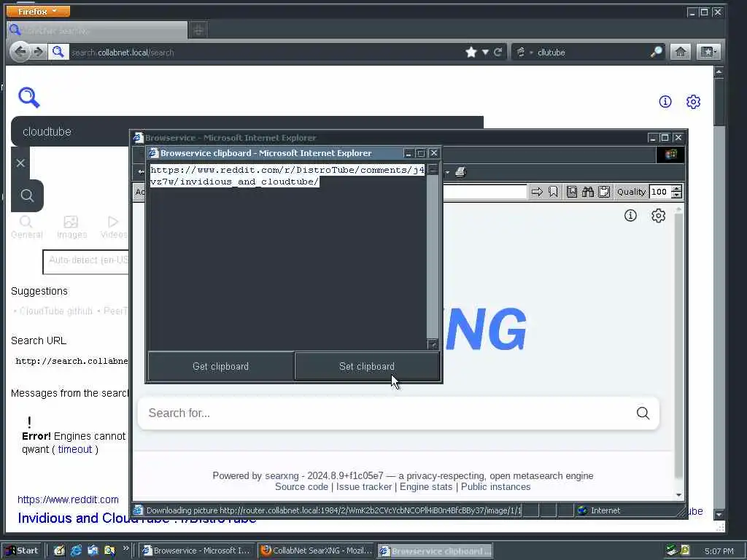Clear the search query with the X button
The image size is (747, 560).
click(x=20, y=163)
